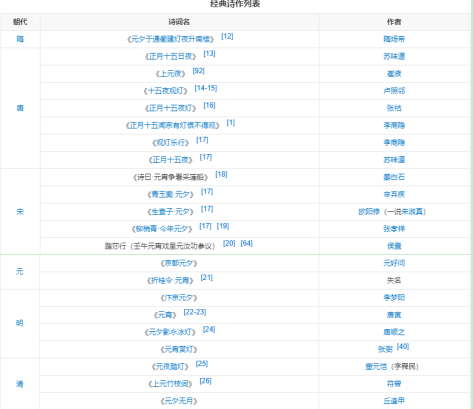The image size is (473, 409).
Task: Open the 清 dynasty link
Action: pyautogui.click(x=20, y=384)
